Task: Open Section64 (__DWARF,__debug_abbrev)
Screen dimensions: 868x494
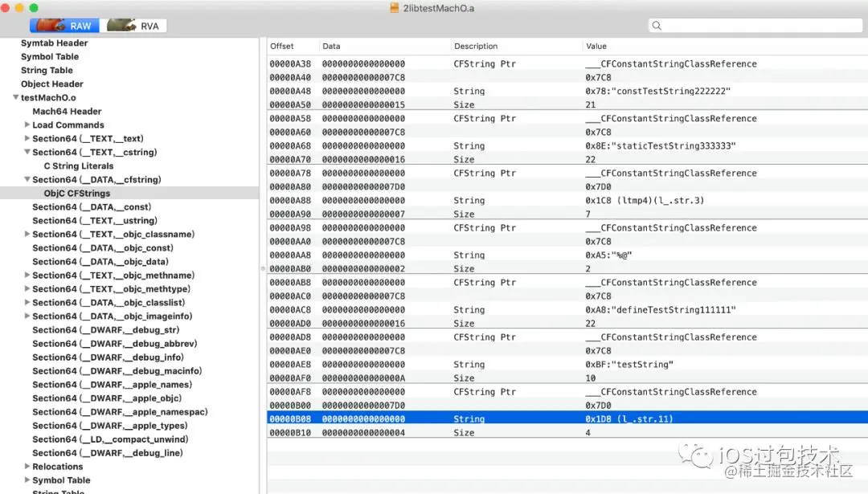Action: [115, 344]
